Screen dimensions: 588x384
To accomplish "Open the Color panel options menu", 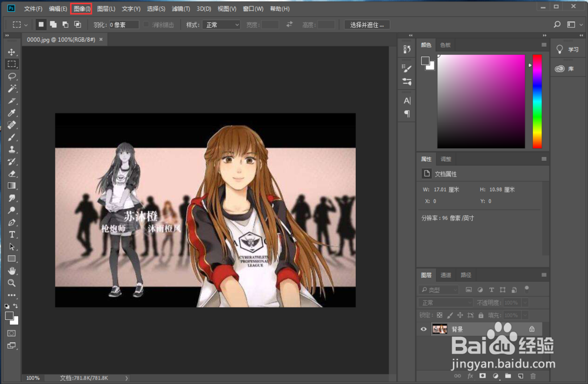I will [544, 45].
